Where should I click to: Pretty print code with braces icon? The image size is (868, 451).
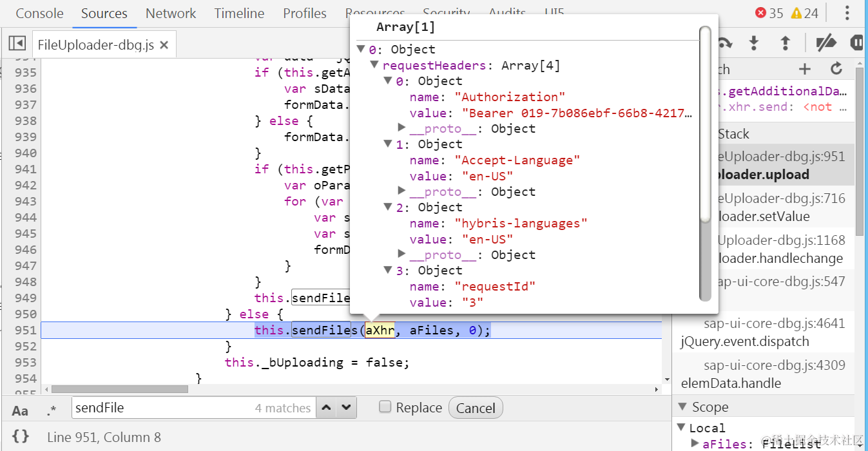click(21, 437)
